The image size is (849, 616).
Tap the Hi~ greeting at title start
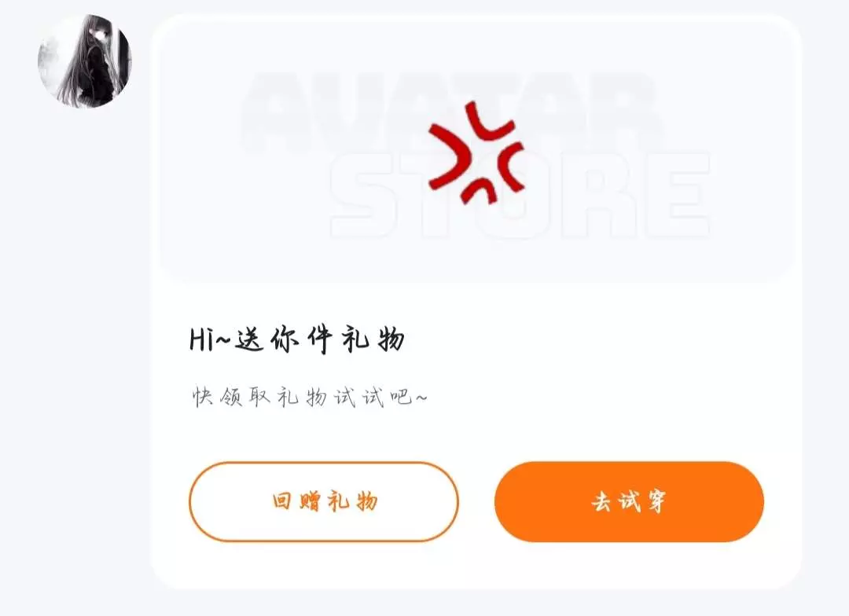point(211,340)
